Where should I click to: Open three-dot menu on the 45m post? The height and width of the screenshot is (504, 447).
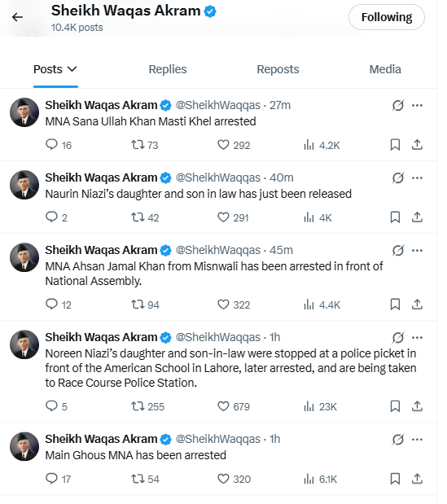coord(417,251)
